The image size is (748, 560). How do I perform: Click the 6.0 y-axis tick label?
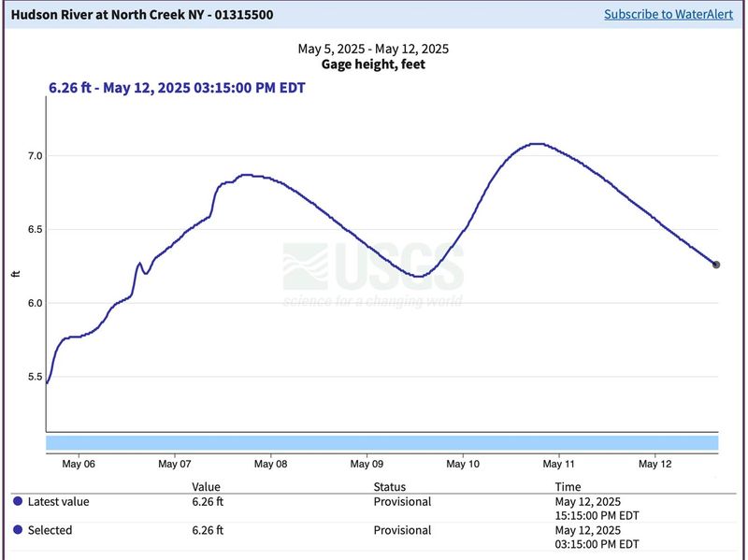click(x=36, y=304)
